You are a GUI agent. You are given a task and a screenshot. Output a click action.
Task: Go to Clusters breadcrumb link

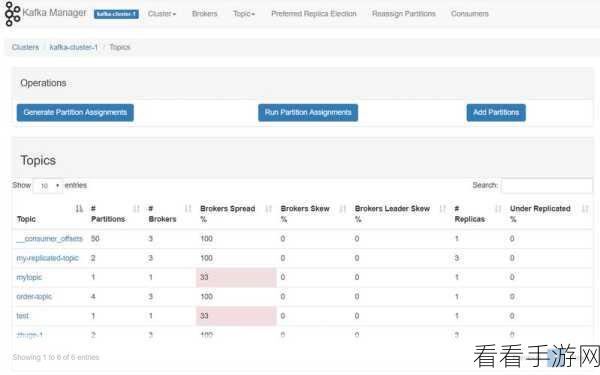[x=25, y=47]
